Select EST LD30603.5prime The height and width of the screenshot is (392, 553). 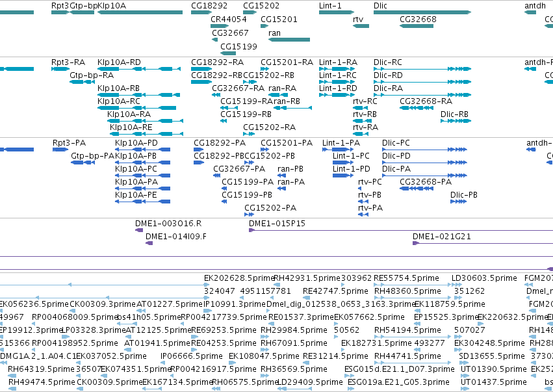coord(457,285)
